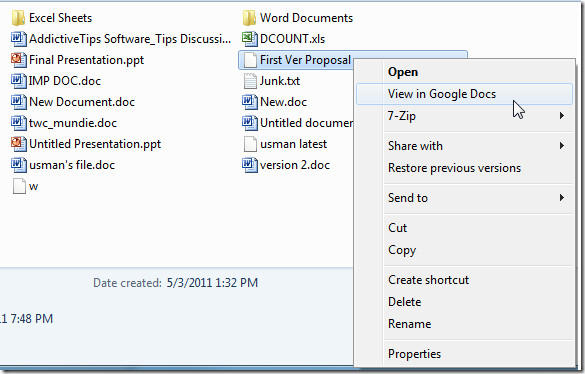This screenshot has height=374, width=585.
Task: Select the usman's file.doc file name
Action: [72, 165]
